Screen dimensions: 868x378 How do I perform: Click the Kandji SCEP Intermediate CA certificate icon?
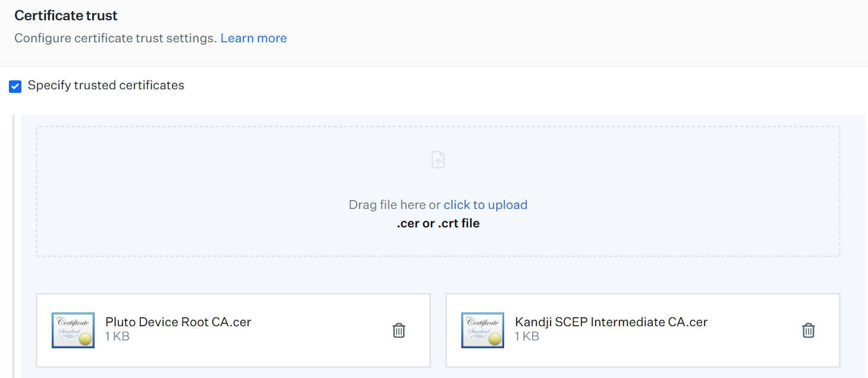pyautogui.click(x=483, y=330)
